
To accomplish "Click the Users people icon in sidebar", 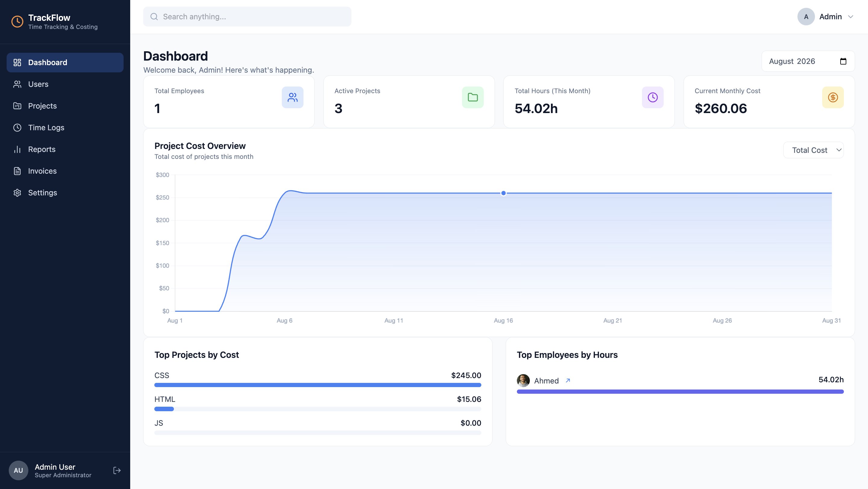I will pyautogui.click(x=17, y=84).
